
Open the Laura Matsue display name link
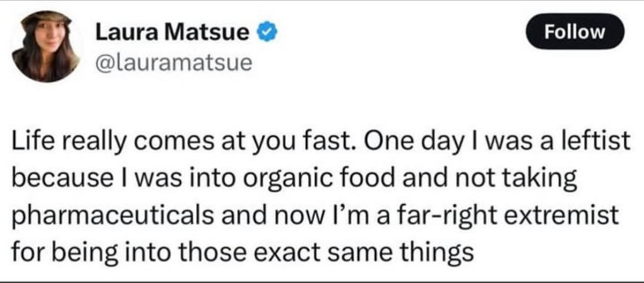(173, 34)
